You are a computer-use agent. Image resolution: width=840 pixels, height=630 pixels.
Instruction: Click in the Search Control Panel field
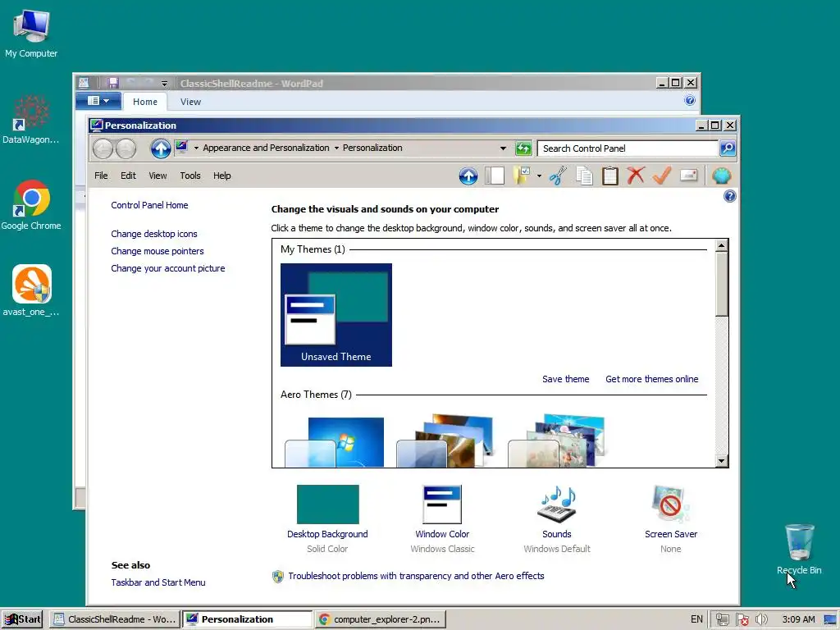pyautogui.click(x=628, y=148)
